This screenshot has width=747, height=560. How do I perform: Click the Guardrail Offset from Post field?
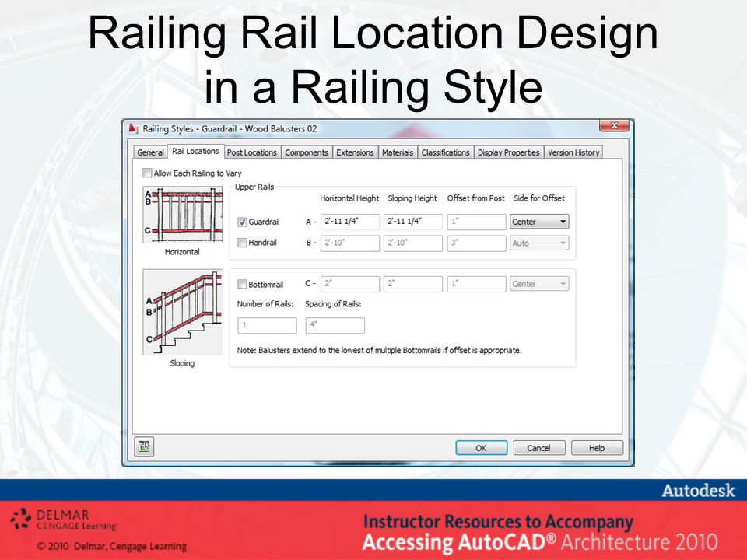point(476,222)
